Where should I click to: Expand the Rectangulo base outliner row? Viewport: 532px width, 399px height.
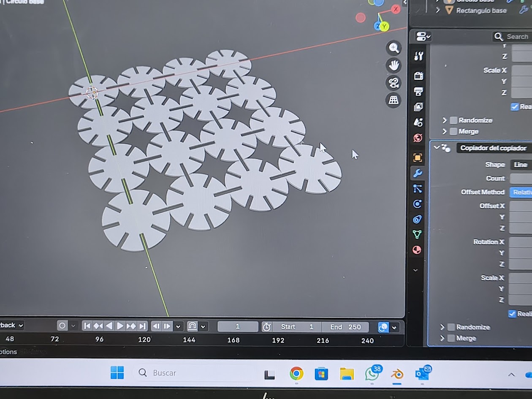coord(438,10)
